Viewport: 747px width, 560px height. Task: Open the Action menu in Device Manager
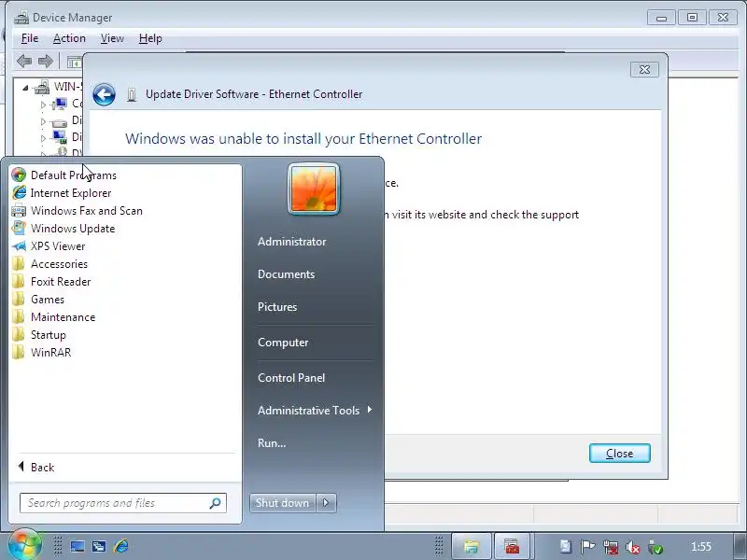pos(69,38)
